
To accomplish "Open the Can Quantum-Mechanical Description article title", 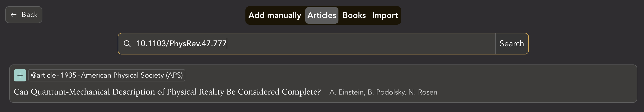I will 167,92.
